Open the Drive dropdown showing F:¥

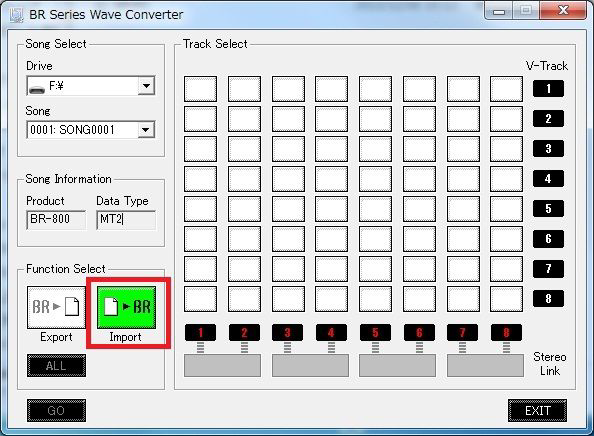(91, 86)
